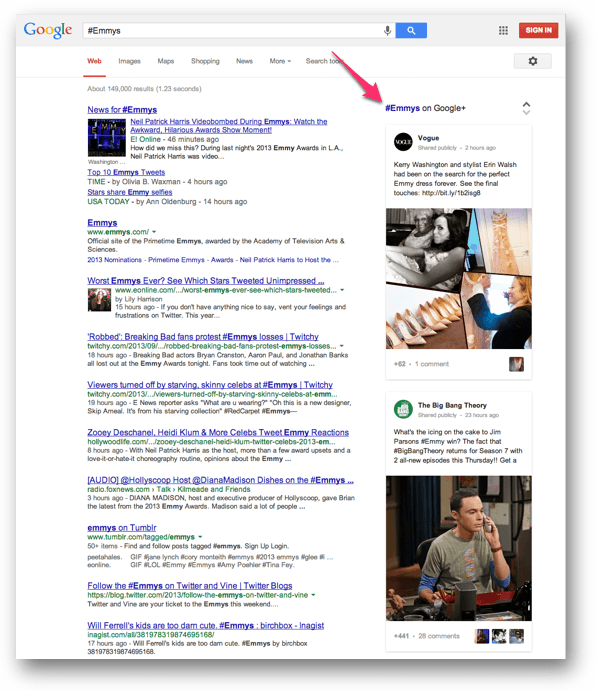
Task: Open Zooey Deschanel, Heidi Klum result
Action: [218, 432]
